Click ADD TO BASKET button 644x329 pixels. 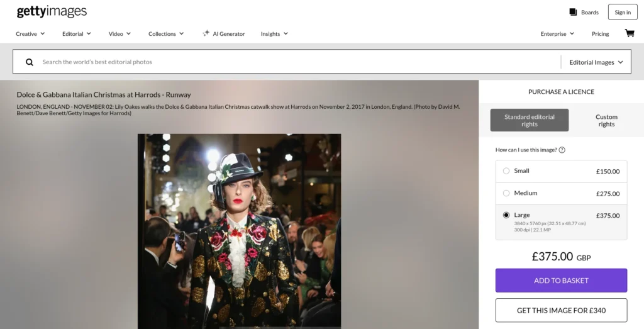click(x=561, y=281)
